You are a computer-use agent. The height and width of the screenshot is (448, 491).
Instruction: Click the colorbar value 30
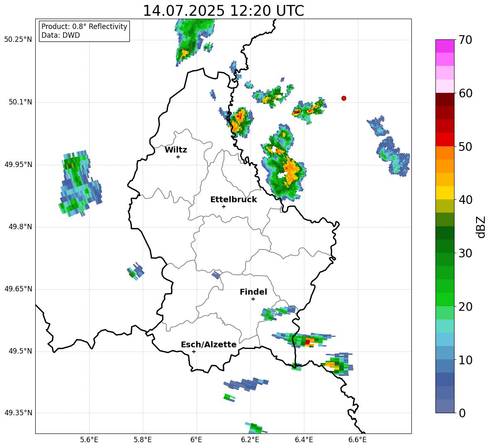[465, 253]
